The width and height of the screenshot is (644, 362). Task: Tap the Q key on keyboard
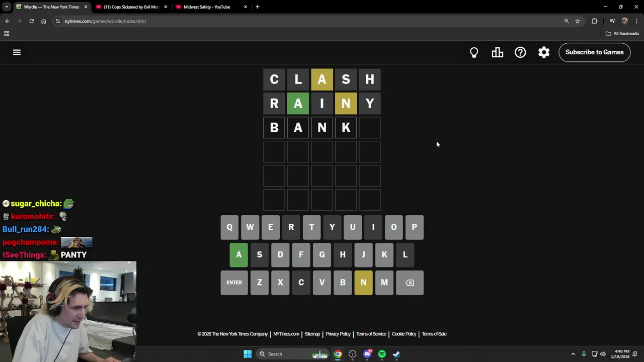click(x=229, y=227)
